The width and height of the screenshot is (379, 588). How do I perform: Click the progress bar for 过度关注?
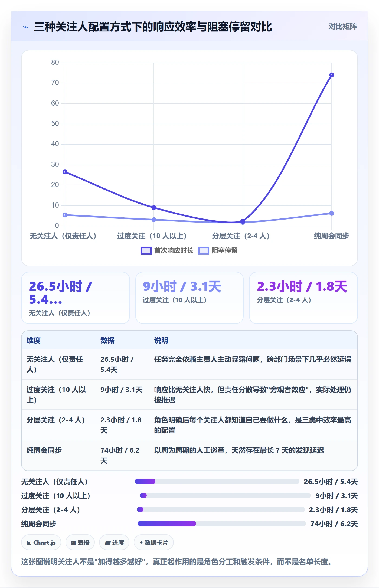click(225, 495)
